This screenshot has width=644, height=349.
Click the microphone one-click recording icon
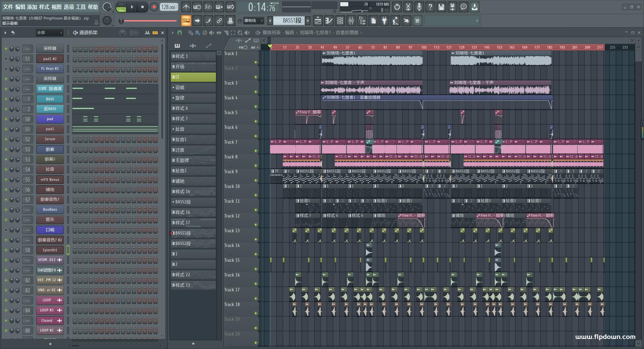click(419, 7)
